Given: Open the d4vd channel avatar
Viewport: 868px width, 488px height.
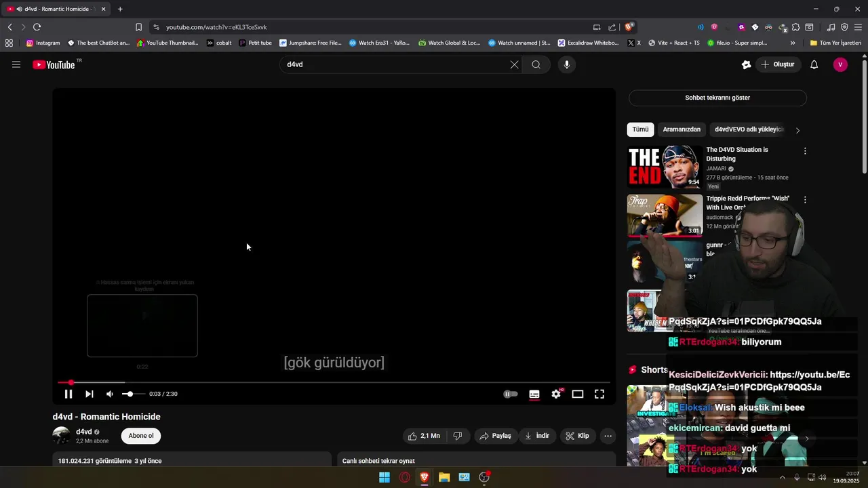Looking at the screenshot, I should pyautogui.click(x=62, y=436).
